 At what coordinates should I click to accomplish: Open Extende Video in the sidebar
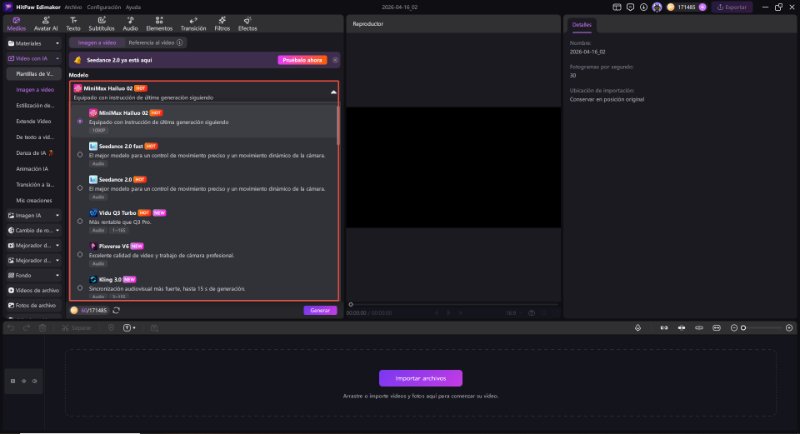[34, 121]
